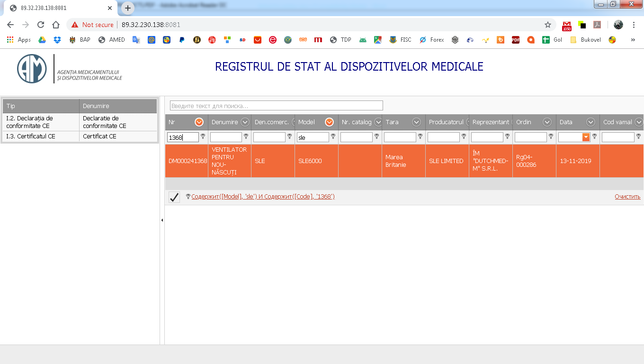Click the browser reload button

point(41,25)
